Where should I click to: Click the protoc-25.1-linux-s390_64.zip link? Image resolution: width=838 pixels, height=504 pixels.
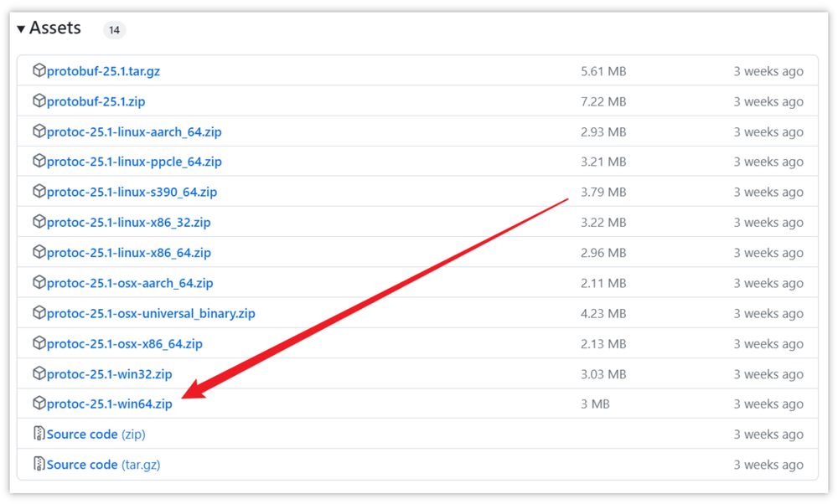(132, 192)
